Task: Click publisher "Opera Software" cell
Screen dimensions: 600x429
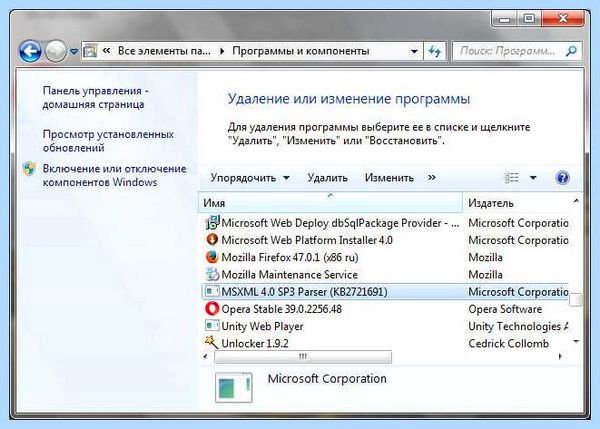Action: pos(505,309)
